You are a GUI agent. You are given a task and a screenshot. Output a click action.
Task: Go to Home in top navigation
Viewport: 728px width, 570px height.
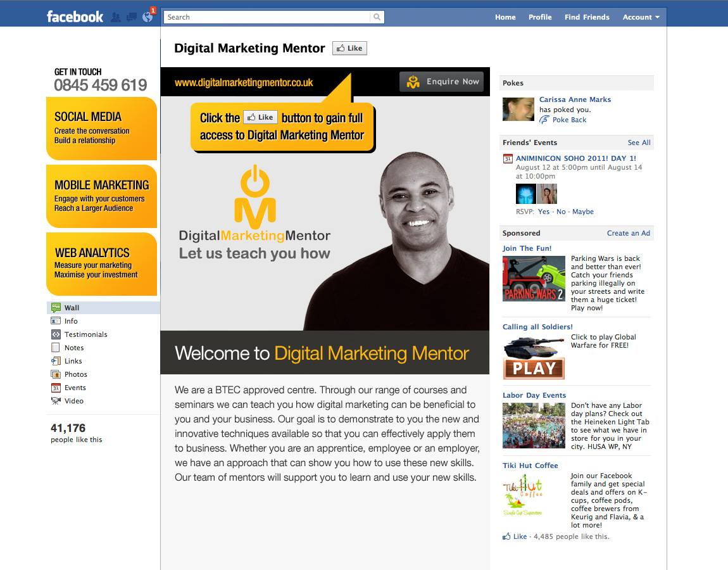point(505,17)
